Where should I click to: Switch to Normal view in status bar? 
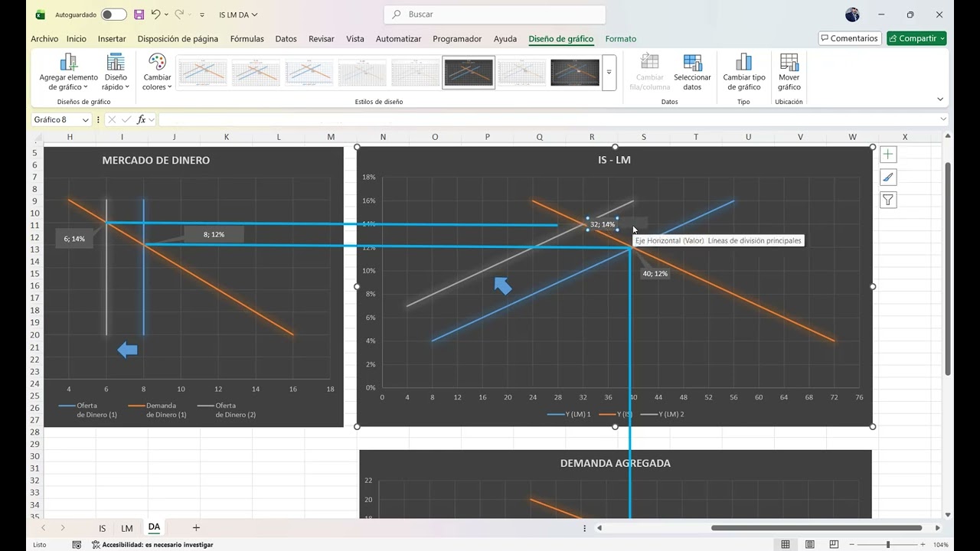pyautogui.click(x=786, y=545)
